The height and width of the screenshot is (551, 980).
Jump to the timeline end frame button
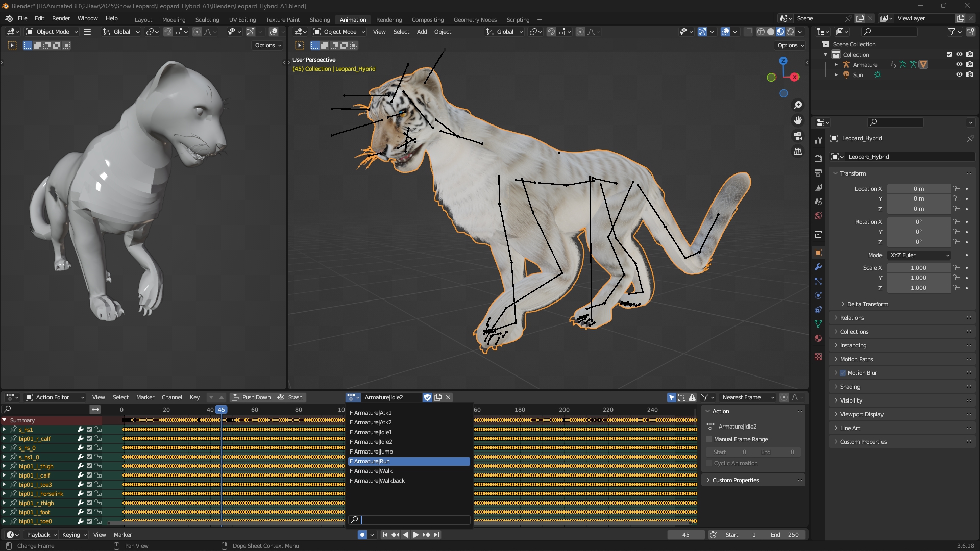437,535
